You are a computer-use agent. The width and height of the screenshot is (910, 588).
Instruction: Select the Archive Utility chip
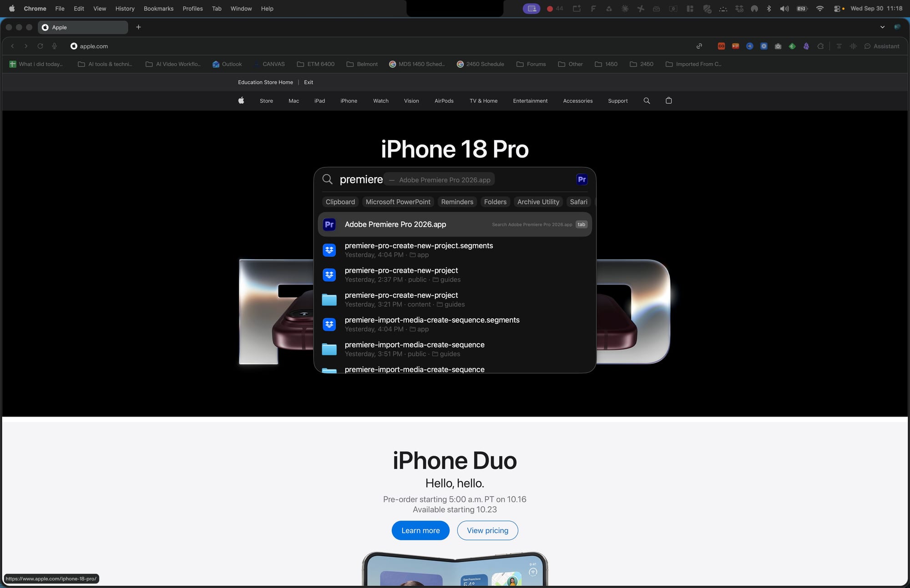tap(538, 202)
